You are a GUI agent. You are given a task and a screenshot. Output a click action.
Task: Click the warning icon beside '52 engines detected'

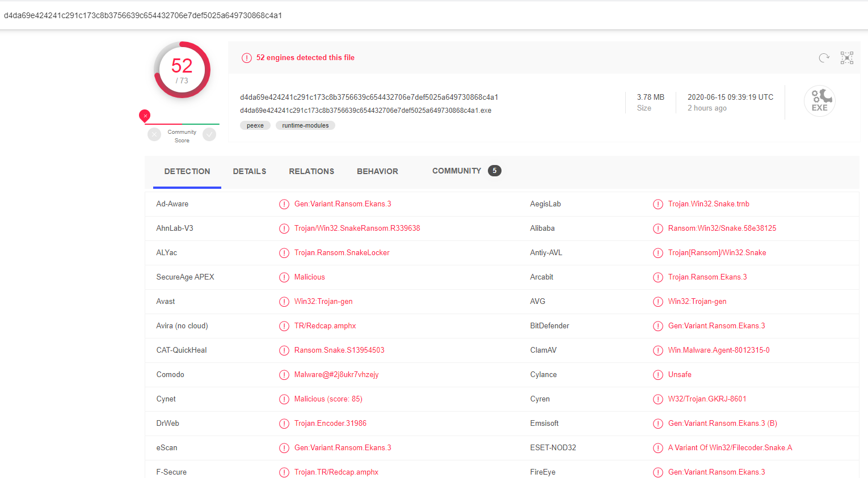click(247, 58)
